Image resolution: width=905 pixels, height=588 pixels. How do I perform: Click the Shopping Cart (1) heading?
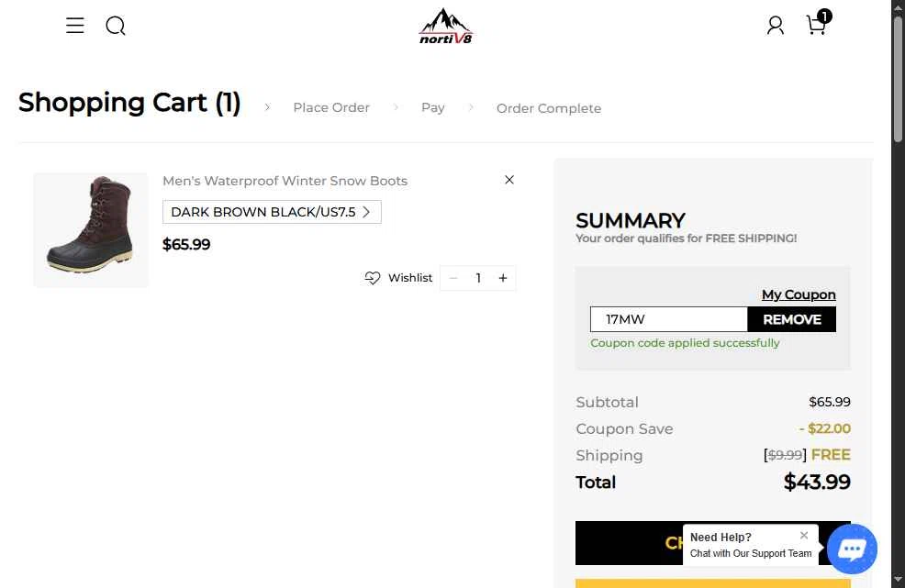[129, 103]
